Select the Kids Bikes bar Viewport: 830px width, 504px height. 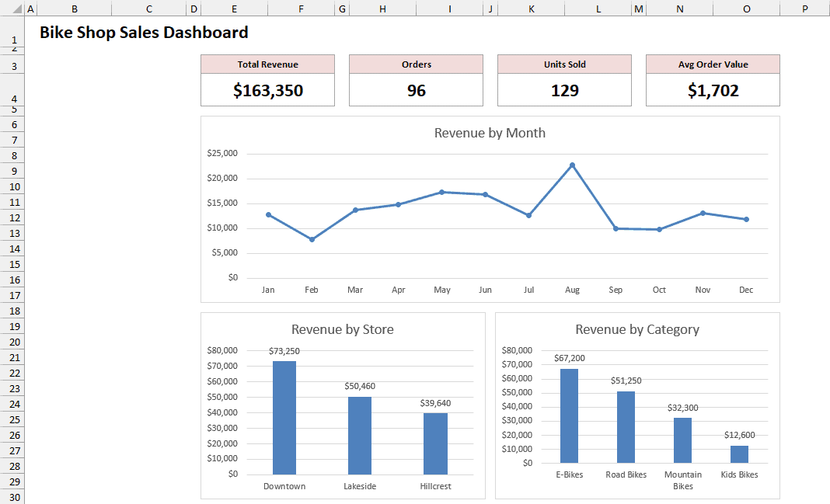(740, 454)
